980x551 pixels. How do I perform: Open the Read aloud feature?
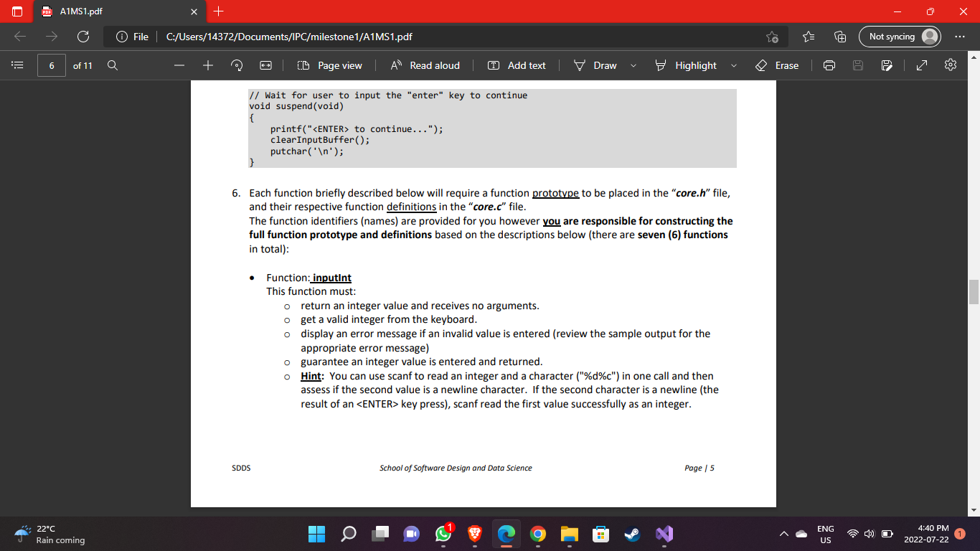[425, 65]
